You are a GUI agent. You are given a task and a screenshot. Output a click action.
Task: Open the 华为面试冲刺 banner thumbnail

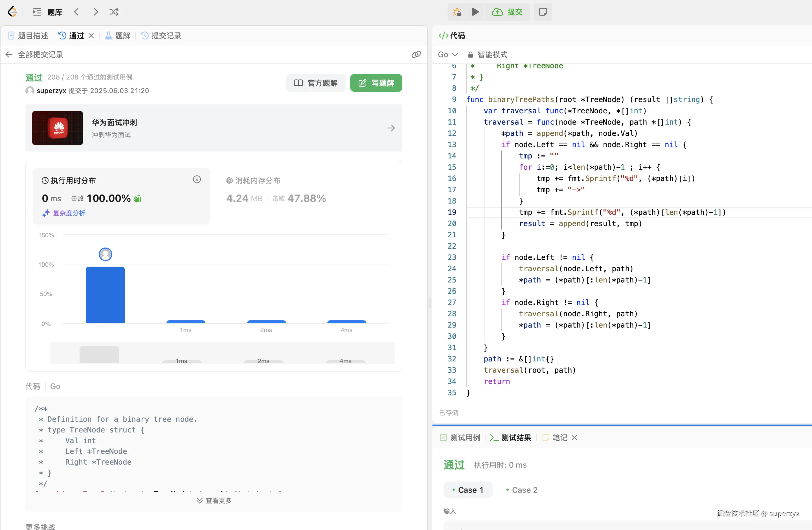pyautogui.click(x=57, y=128)
